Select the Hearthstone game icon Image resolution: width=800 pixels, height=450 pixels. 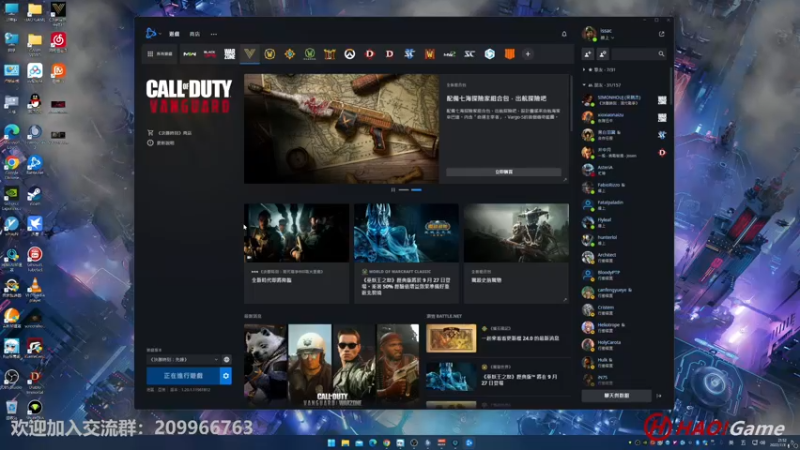coord(290,54)
